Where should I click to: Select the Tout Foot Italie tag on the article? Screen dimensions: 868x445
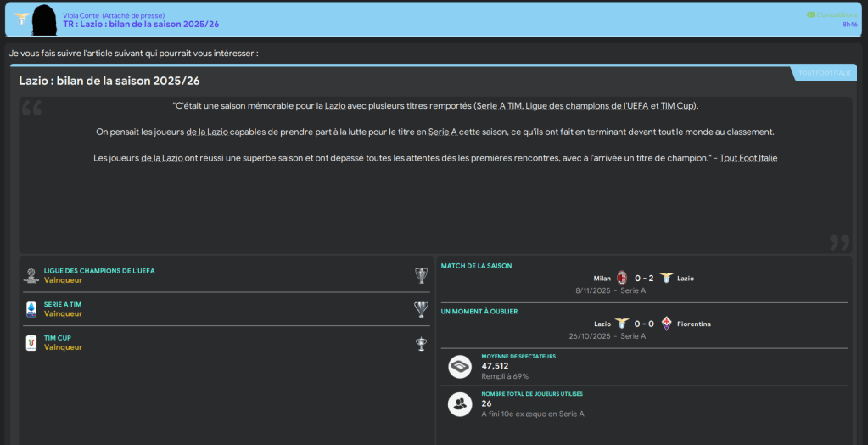pyautogui.click(x=825, y=73)
